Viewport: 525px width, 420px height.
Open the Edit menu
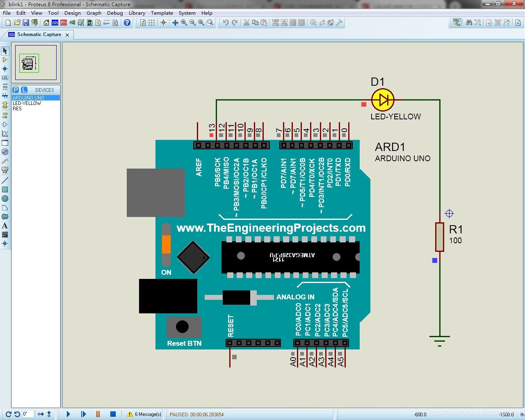21,13
